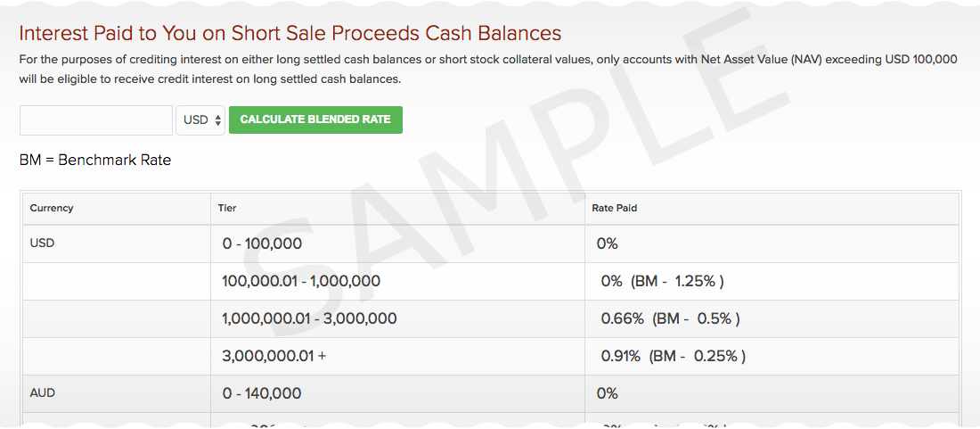Click the BM = Benchmark Rate legend text
This screenshot has height=429, width=980.
pos(95,161)
